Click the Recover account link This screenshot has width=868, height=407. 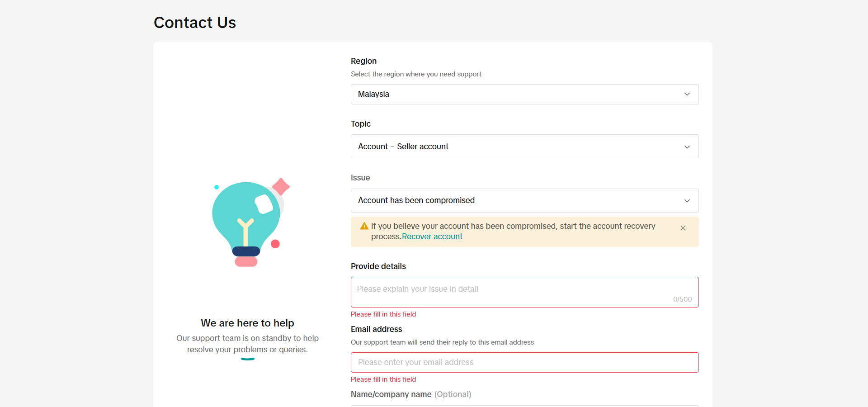coord(432,236)
